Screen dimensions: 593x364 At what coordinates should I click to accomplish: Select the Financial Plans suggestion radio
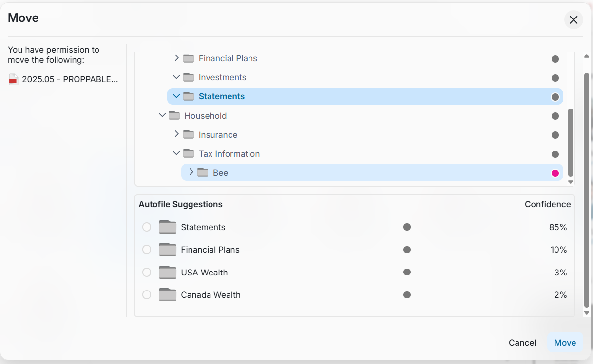coord(147,250)
